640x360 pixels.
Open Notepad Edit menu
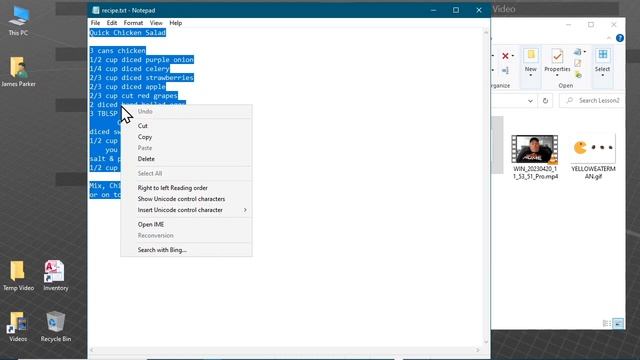coord(111,23)
